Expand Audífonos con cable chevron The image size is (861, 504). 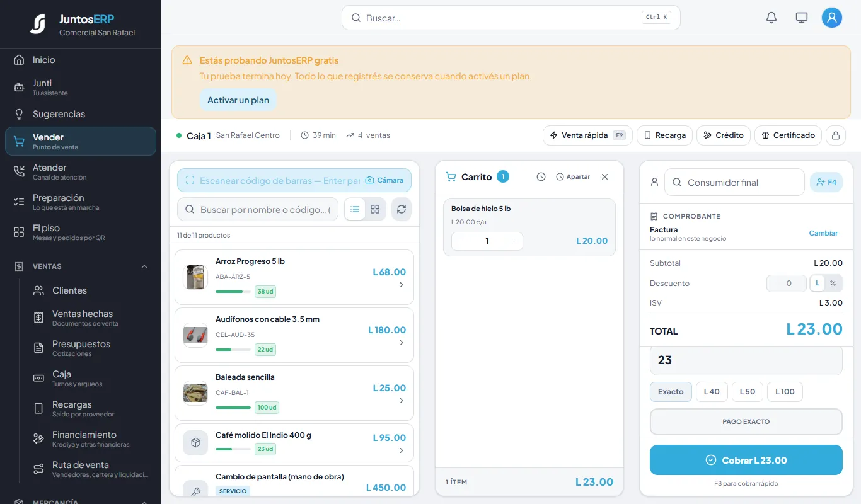tap(402, 343)
